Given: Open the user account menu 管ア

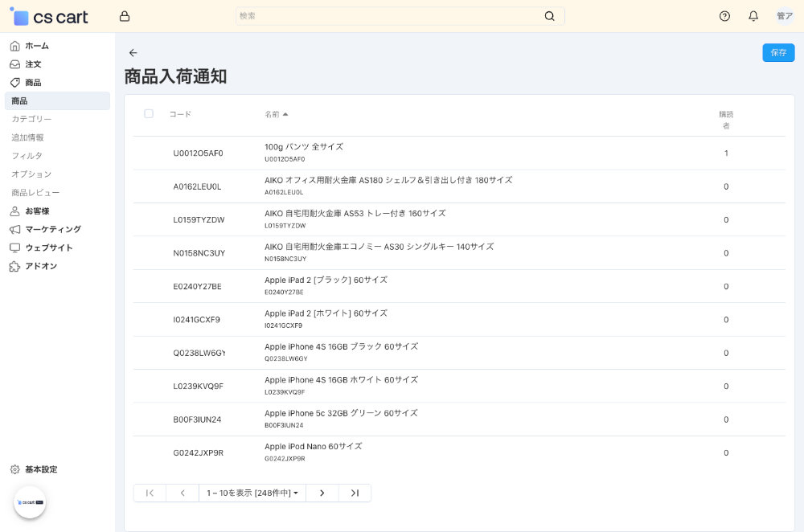Looking at the screenshot, I should point(784,16).
